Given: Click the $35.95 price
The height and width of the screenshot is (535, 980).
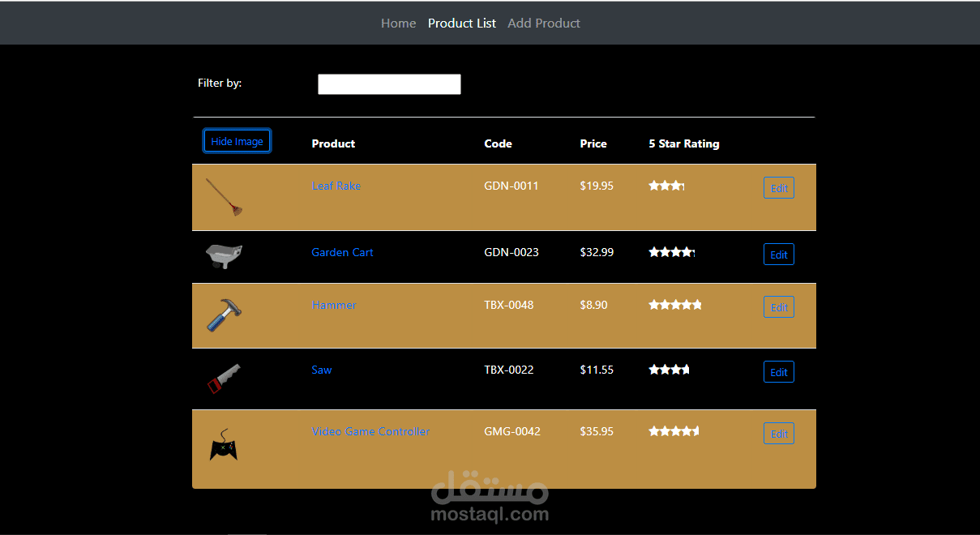Looking at the screenshot, I should click(597, 431).
